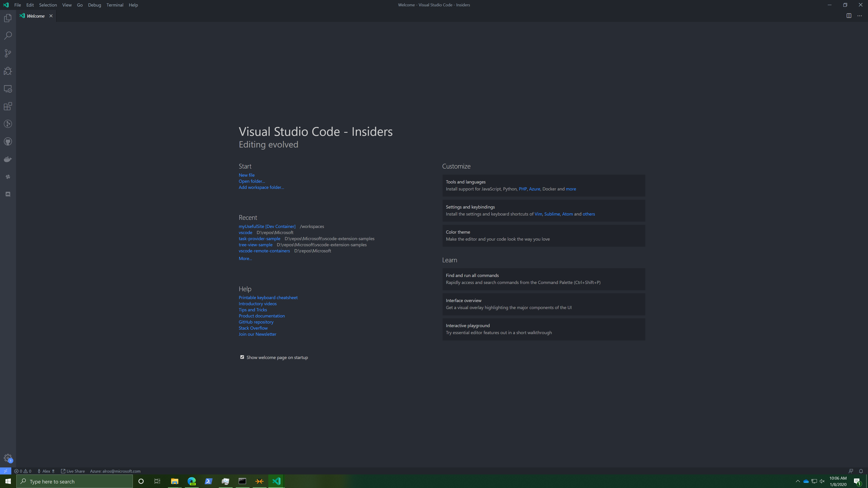
Task: Open the Terminal menu
Action: [x=115, y=5]
